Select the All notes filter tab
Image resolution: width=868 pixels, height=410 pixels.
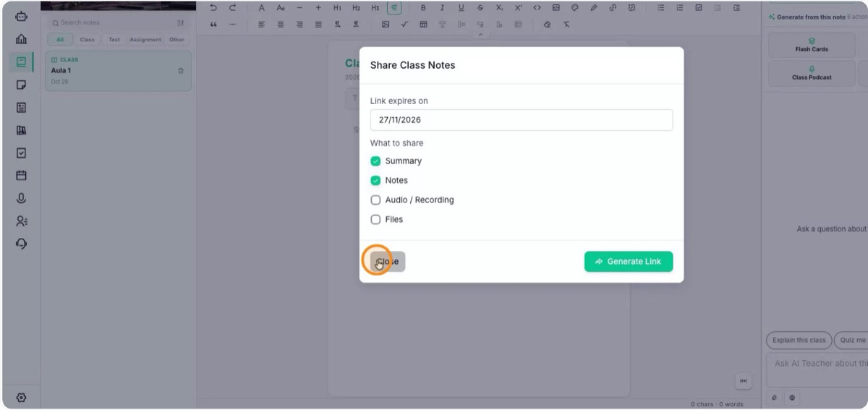pyautogui.click(x=60, y=40)
